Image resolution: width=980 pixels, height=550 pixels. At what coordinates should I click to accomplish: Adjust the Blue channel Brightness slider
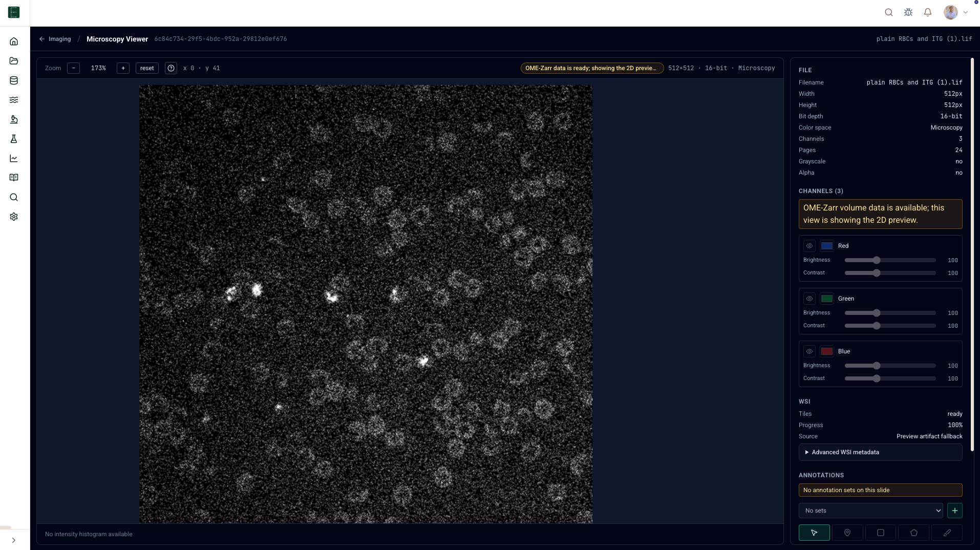(x=890, y=366)
